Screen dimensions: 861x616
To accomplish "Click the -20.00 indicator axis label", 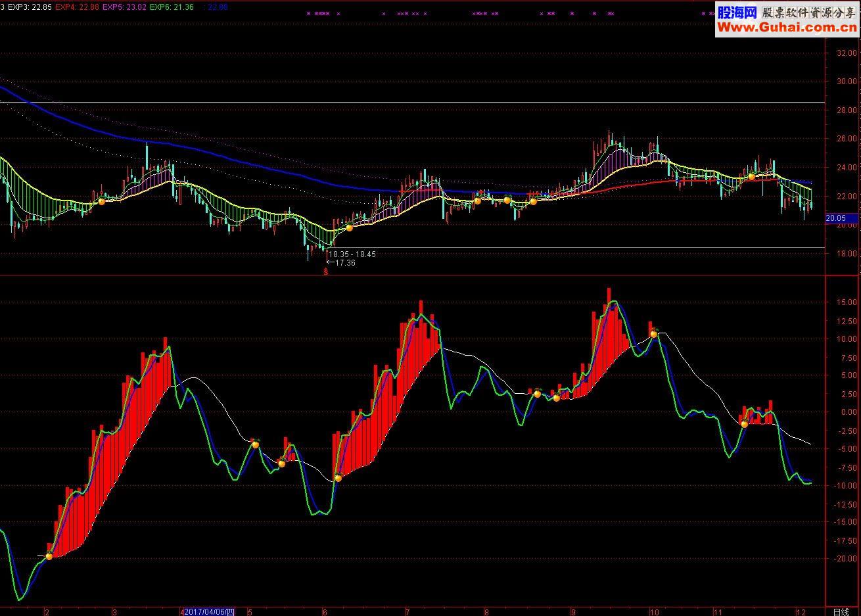I will 845,559.
